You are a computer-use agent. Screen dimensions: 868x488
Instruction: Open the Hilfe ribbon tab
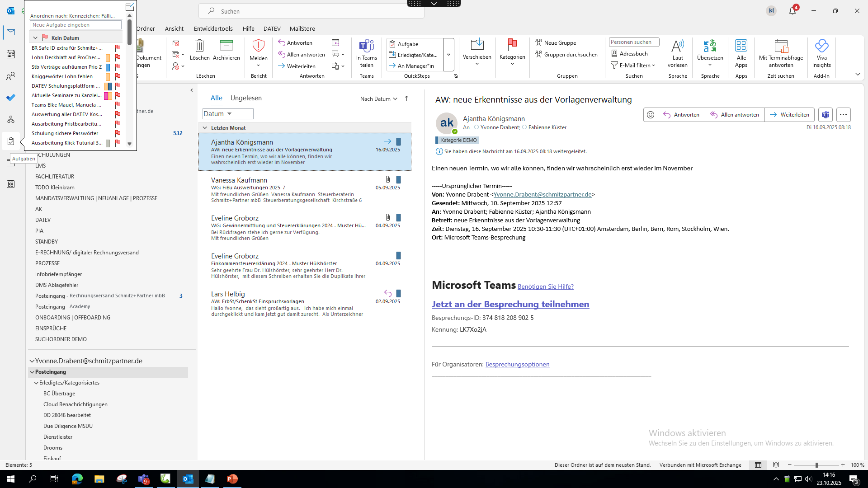[x=248, y=28]
